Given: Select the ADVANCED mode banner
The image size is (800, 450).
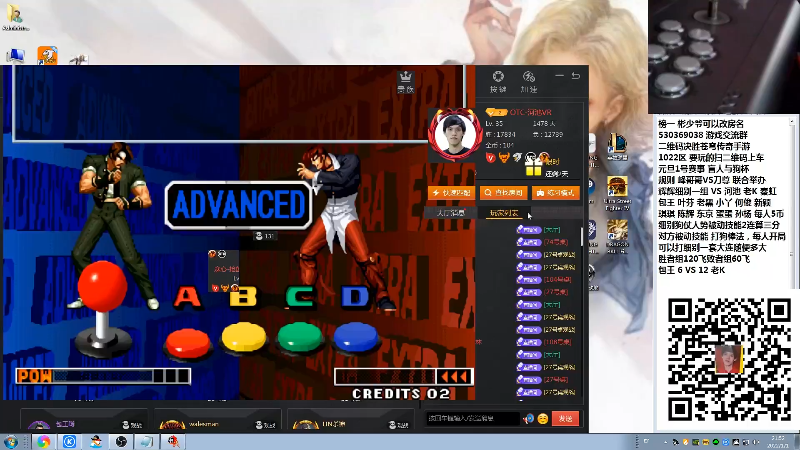Looking at the screenshot, I should [x=239, y=205].
